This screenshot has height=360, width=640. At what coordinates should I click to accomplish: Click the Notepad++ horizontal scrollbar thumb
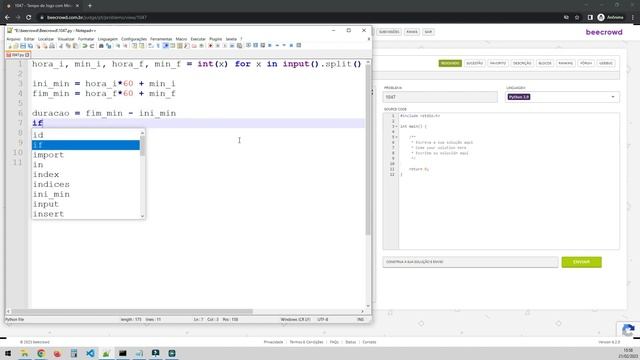point(132,311)
